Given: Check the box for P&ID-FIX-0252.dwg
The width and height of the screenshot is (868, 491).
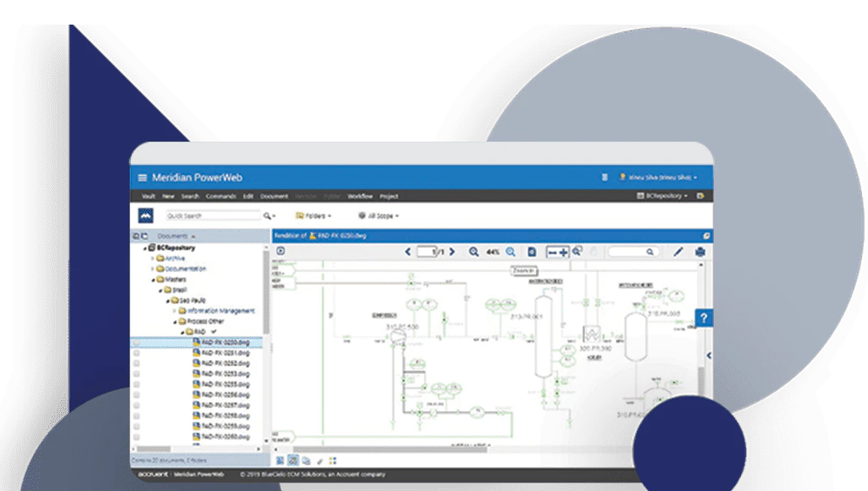Looking at the screenshot, I should pyautogui.click(x=136, y=364).
